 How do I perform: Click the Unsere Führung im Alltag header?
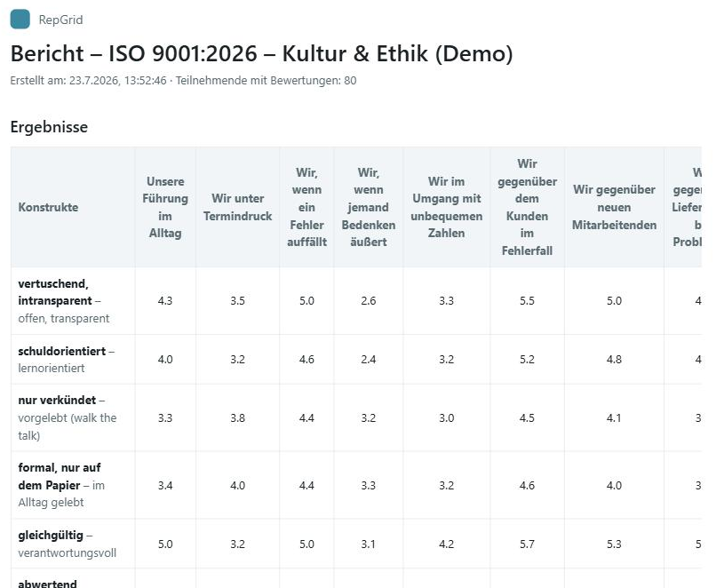[x=165, y=207]
